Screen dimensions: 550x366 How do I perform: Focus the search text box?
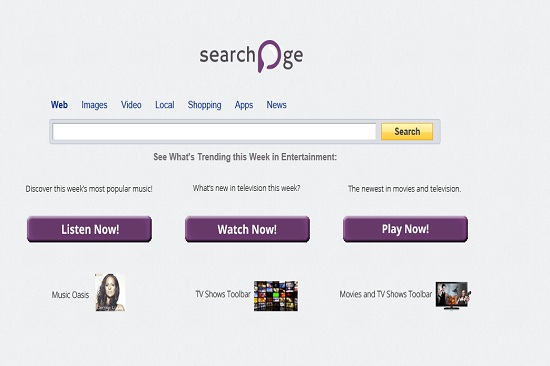(214, 132)
